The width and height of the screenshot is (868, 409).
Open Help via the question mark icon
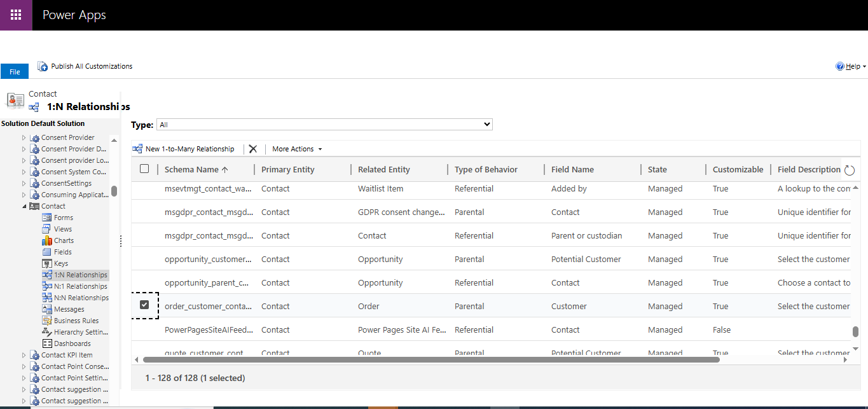point(839,66)
